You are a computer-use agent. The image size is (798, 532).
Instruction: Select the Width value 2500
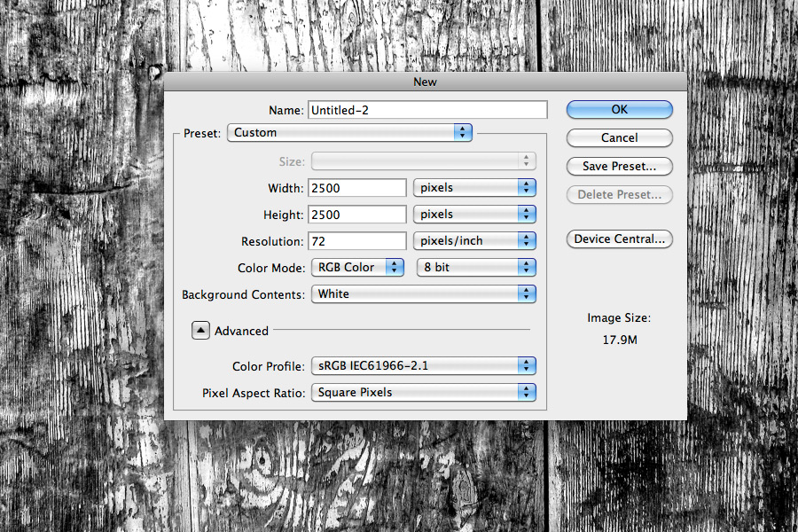[356, 187]
